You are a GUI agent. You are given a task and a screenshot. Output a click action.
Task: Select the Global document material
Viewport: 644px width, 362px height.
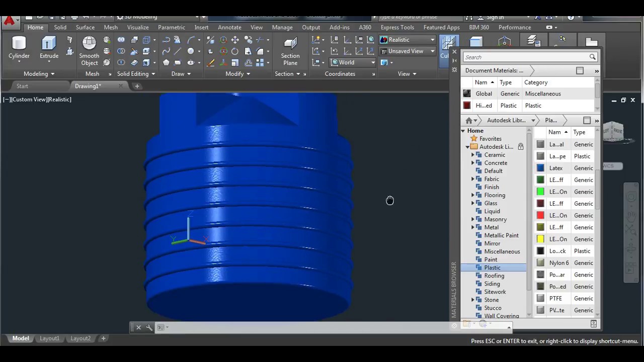click(x=528, y=94)
